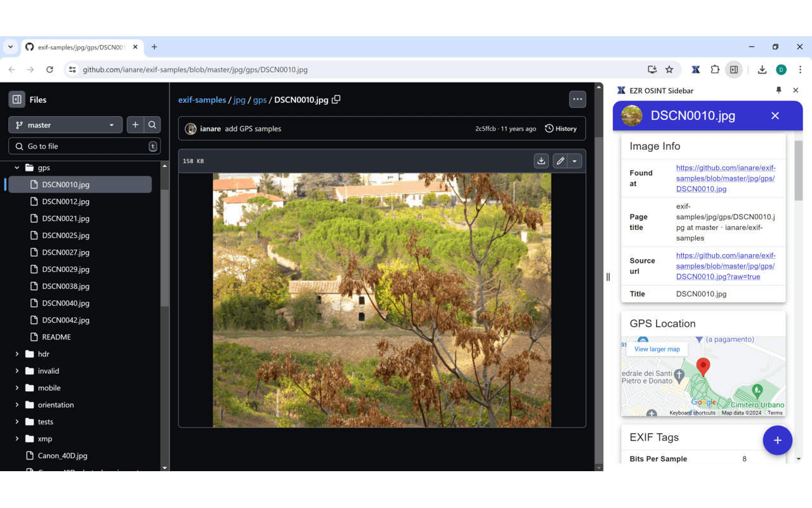The height and width of the screenshot is (508, 812).
Task: Collapse the gps folder
Action: 17,167
